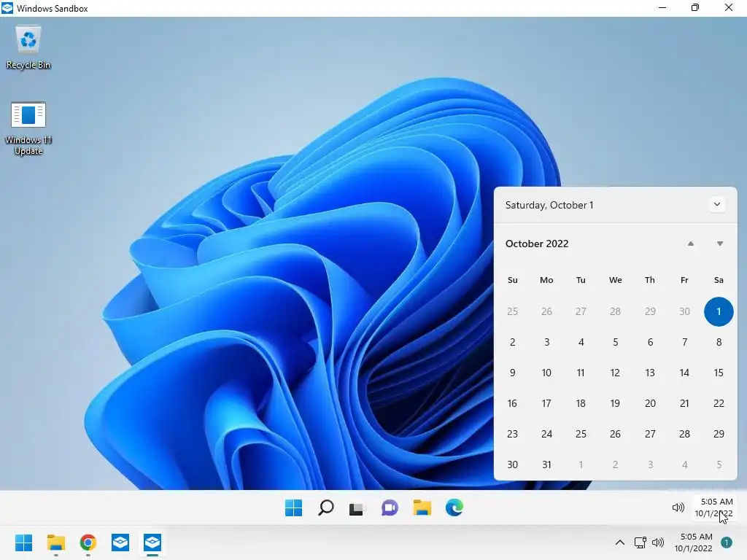Select greyed September 30 in the calendar
Viewport: 747px width, 560px height.
(684, 311)
